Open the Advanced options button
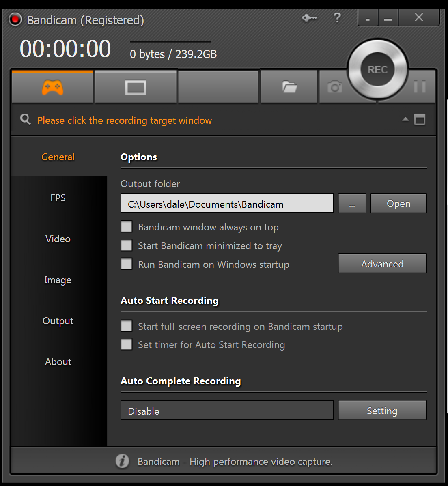This screenshot has width=448, height=486. pyautogui.click(x=382, y=263)
